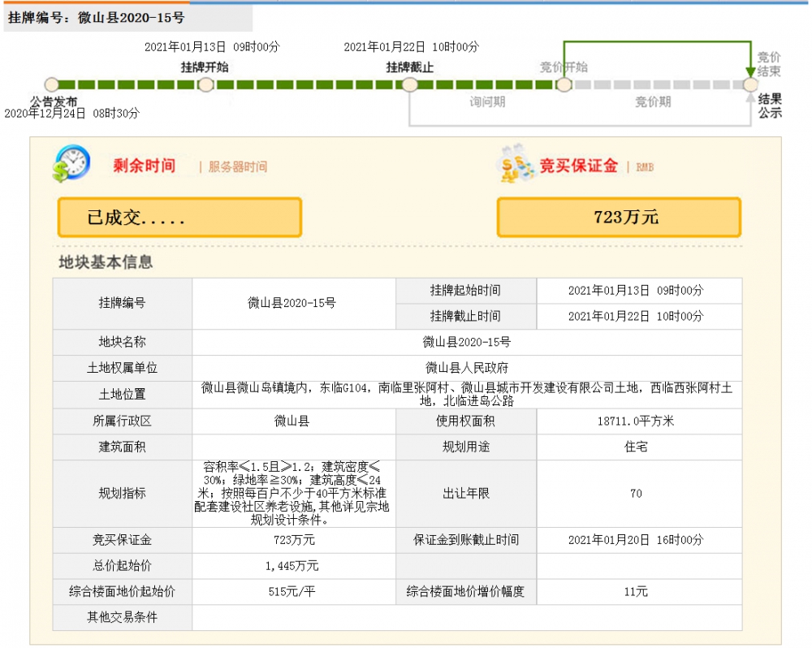The height and width of the screenshot is (648, 812).
Task: Click the 土地位置 label cell
Action: (123, 395)
